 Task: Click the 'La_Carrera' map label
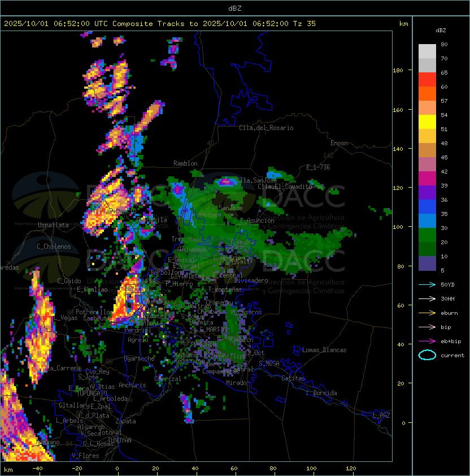64,368
